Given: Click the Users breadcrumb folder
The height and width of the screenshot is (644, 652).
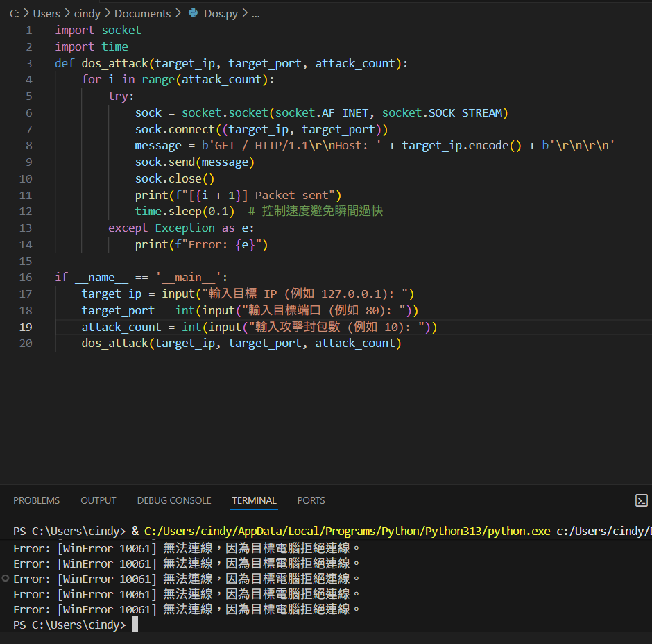Looking at the screenshot, I should [x=46, y=14].
